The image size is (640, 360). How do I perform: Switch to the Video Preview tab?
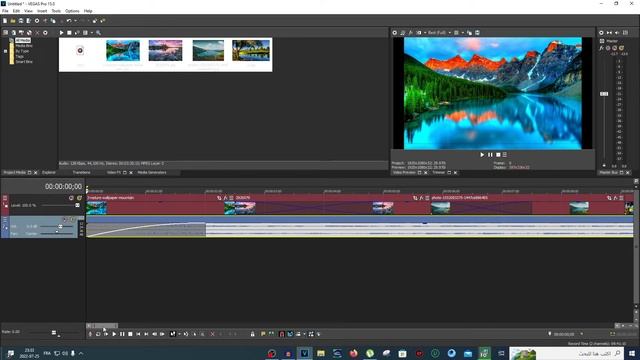click(404, 173)
